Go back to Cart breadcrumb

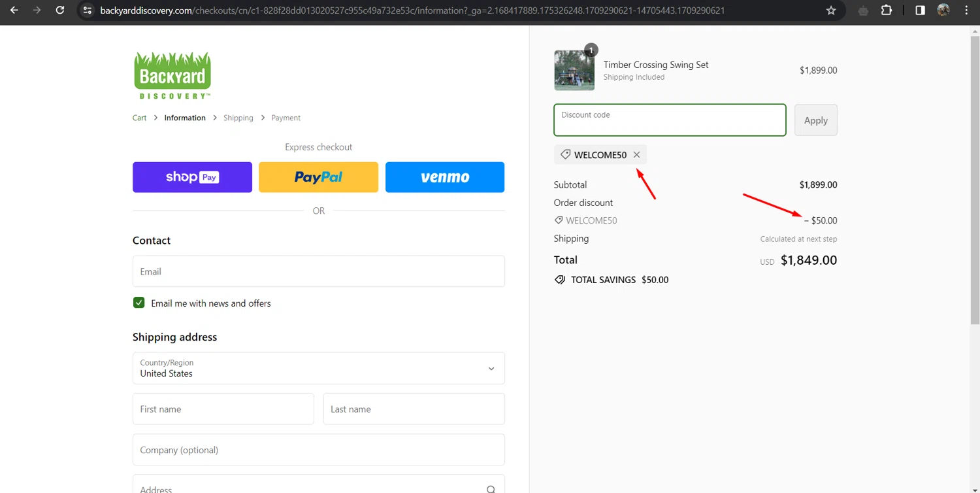[139, 118]
